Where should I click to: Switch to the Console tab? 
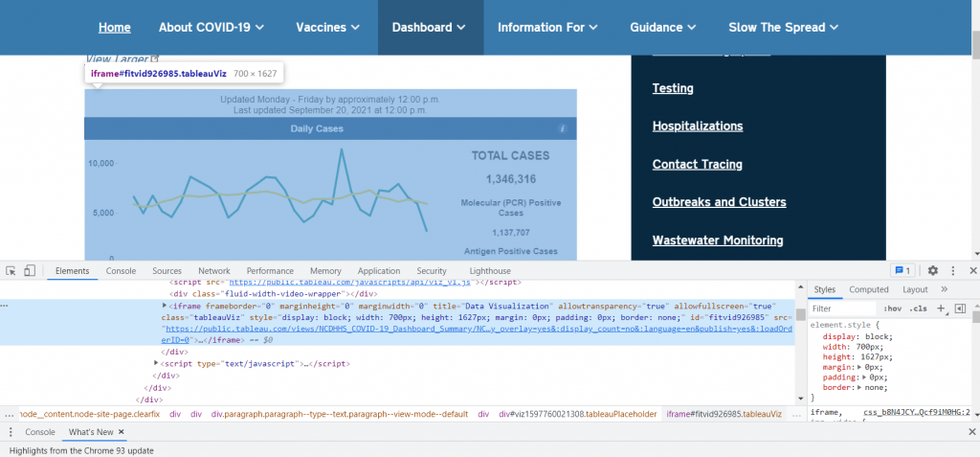click(121, 271)
